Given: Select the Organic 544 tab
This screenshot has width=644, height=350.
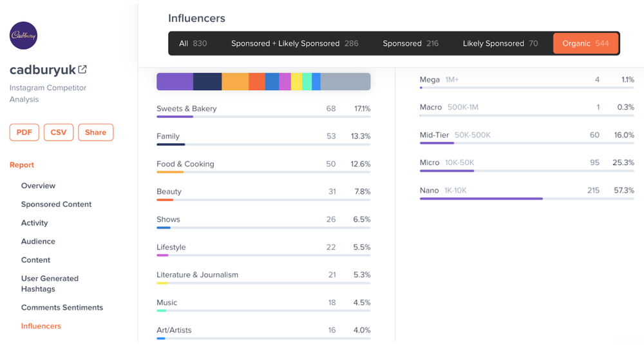Looking at the screenshot, I should (585, 43).
